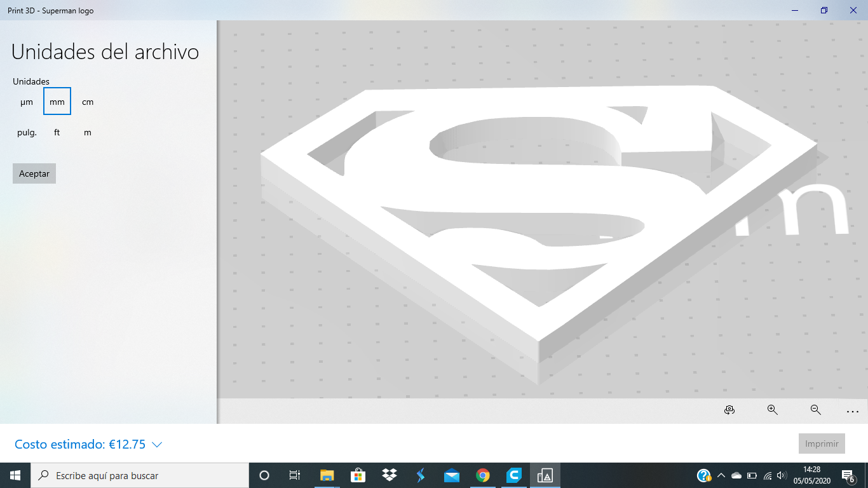Screen dimensions: 868x488
Task: Open Cortana from the taskbar
Action: tap(264, 475)
